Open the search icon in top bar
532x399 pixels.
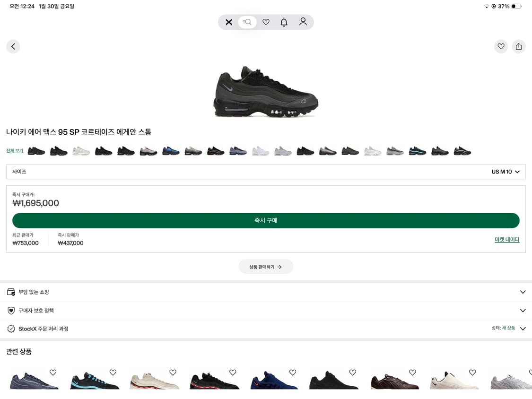[x=247, y=22]
